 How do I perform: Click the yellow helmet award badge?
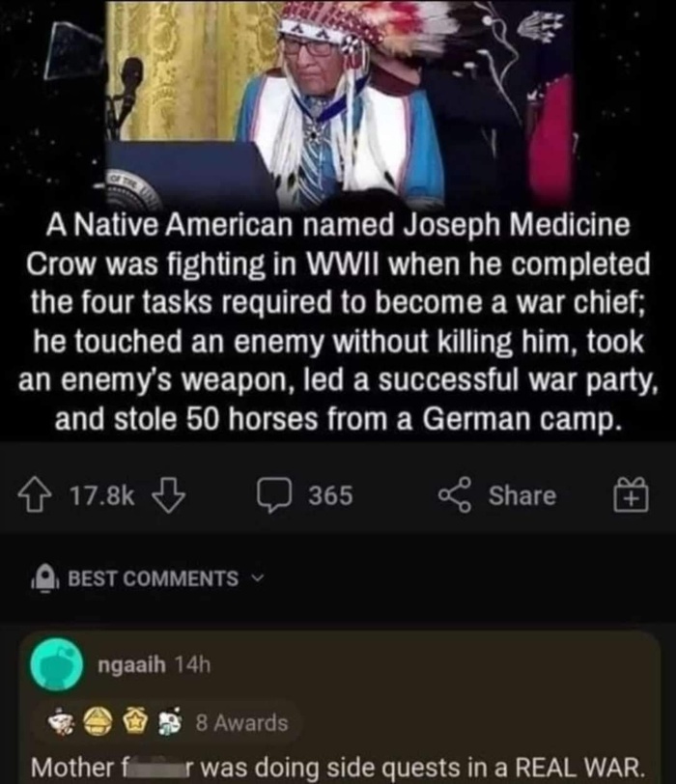point(93,722)
